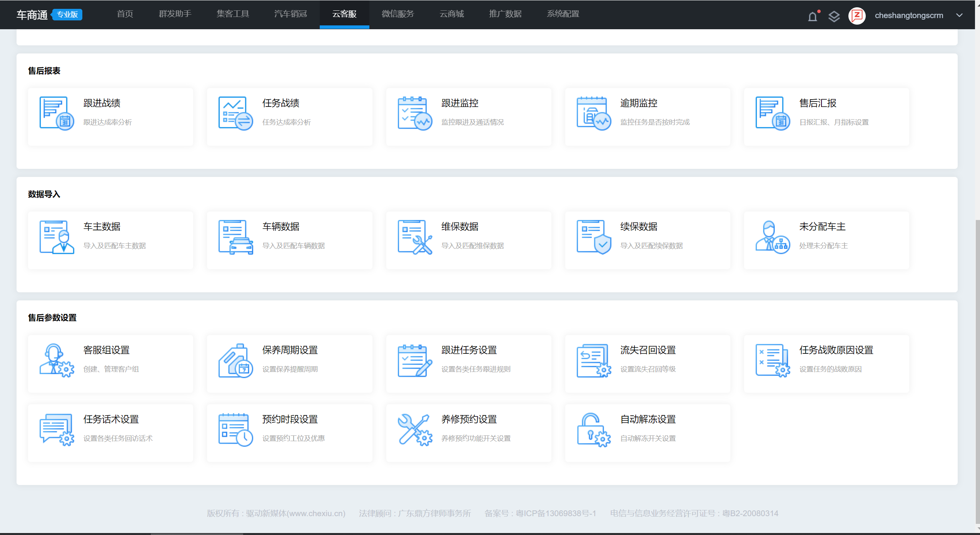Expand the cheshangtongscrm account dropdown arrow

coord(959,15)
